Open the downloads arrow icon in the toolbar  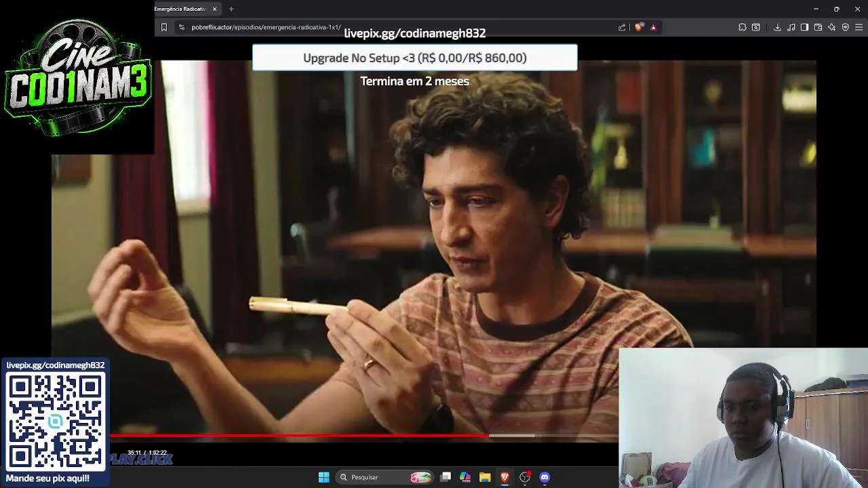(x=777, y=27)
